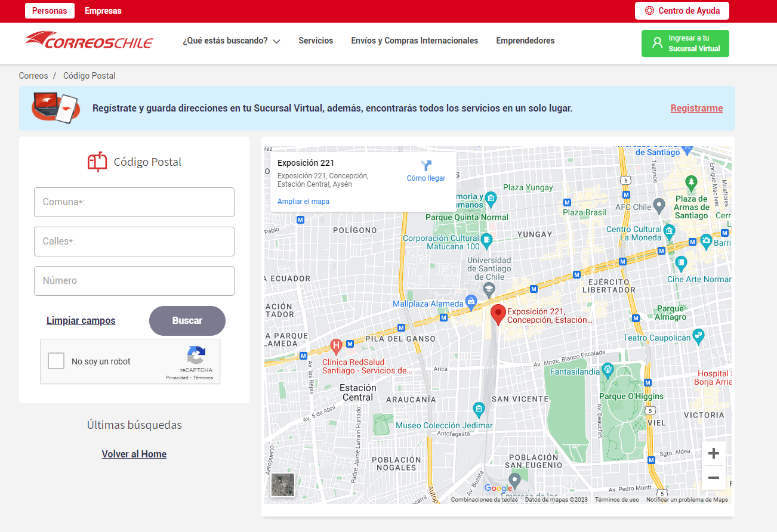
Task: Click the AFC Chile gray pin marker
Action: pos(659,206)
